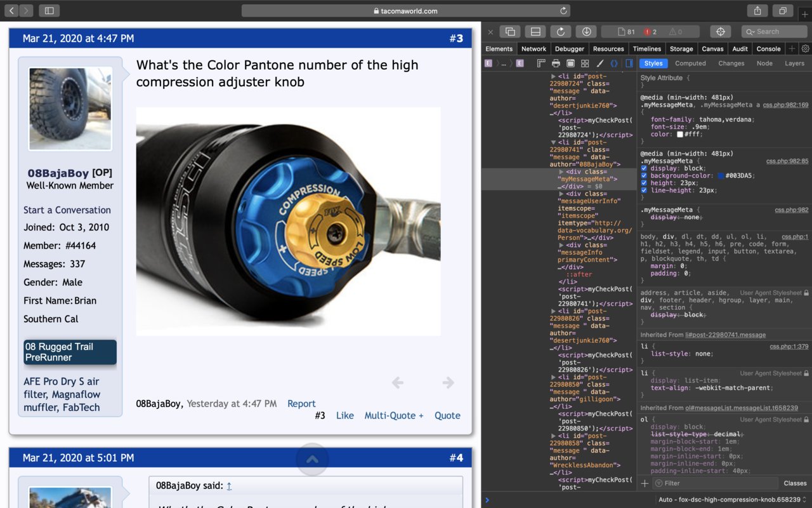Select the Computed styles tab
Screen dimensions: 812x508
click(690, 63)
